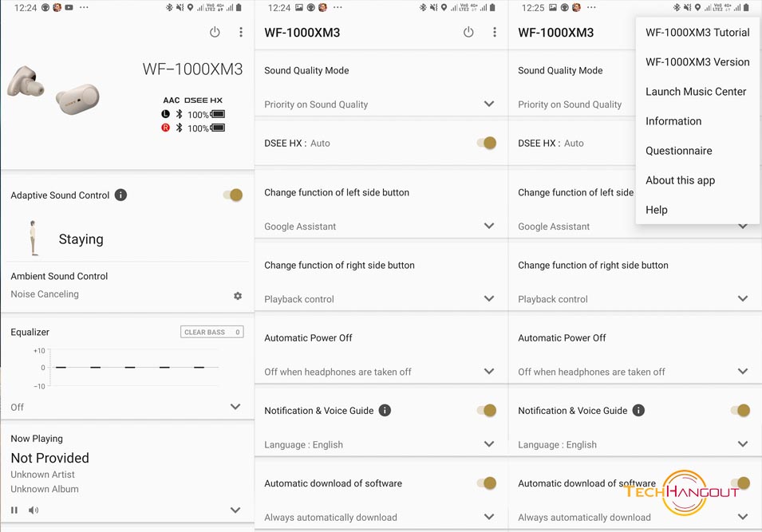762x532 pixels.
Task: Open Ambient Sound Control gear settings
Action: 238,295
